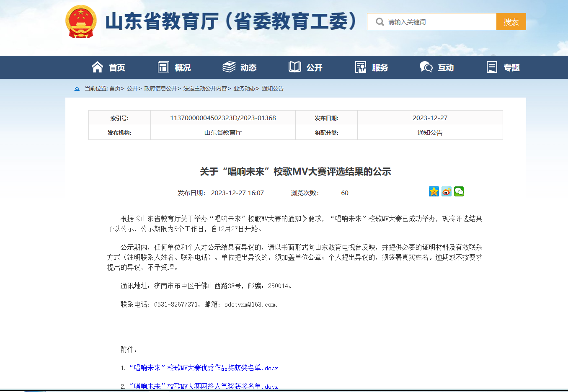The image size is (568, 392).
Task: Click the speech bubble icon beside 互动
Action: [426, 67]
